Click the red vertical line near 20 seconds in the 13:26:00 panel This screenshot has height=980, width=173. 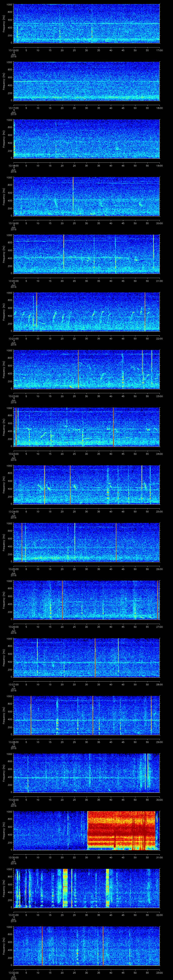62,600
